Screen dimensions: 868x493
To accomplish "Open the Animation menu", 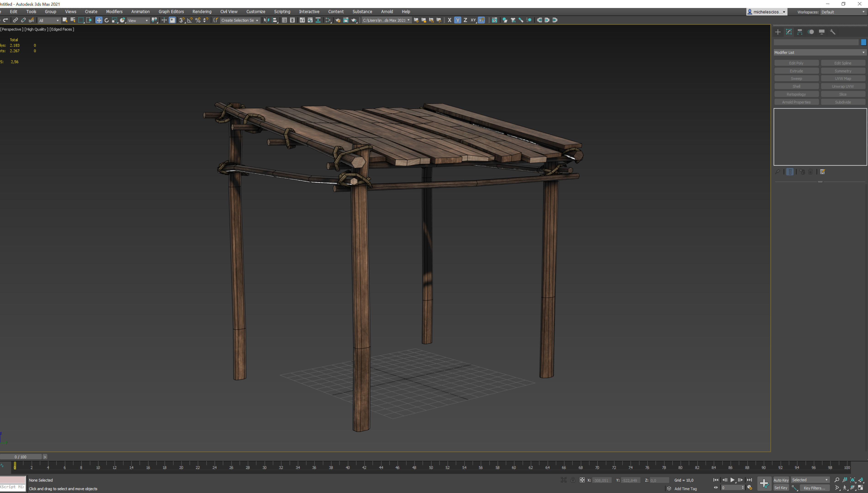I will click(x=140, y=11).
